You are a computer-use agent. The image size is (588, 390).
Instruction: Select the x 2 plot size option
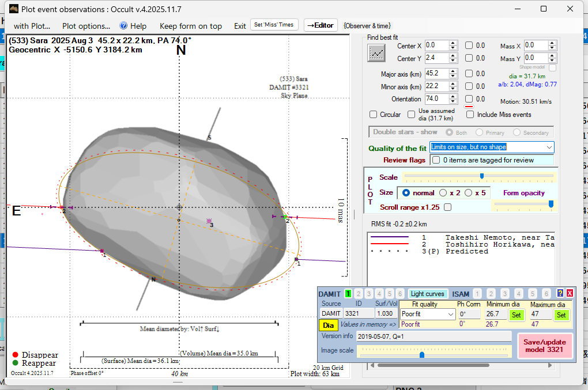click(x=443, y=192)
